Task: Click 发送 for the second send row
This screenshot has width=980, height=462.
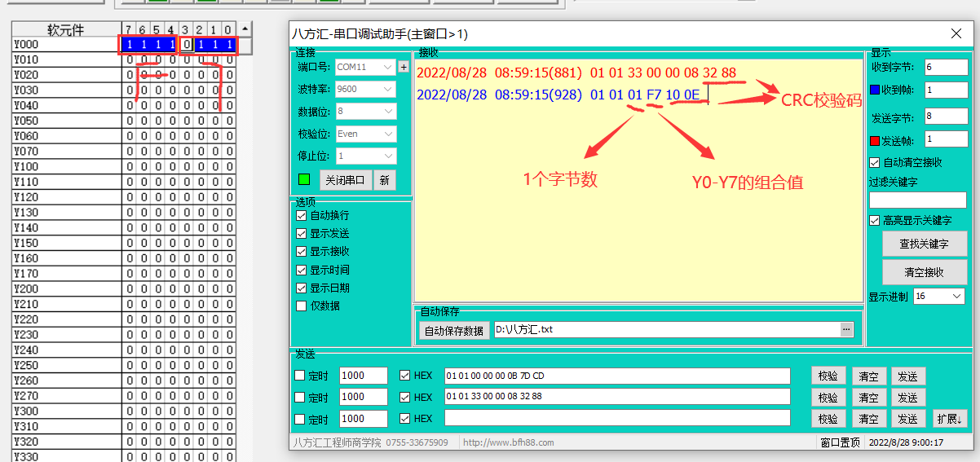Action: 907,398
